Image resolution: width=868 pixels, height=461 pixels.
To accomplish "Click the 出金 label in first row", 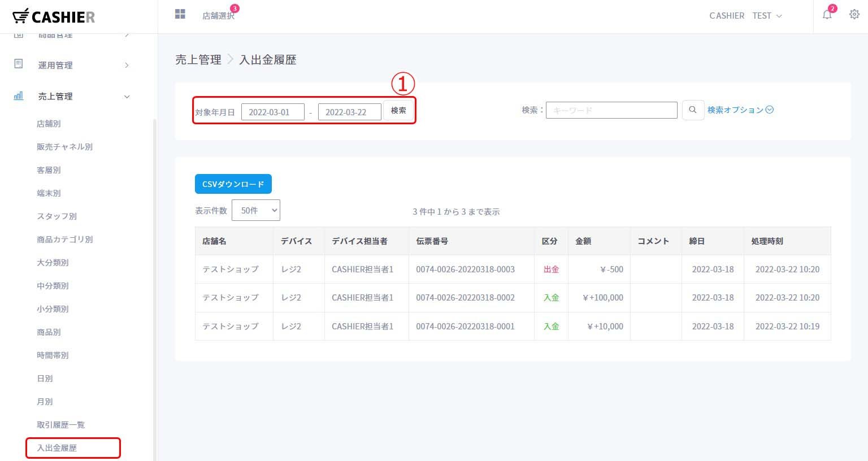I will click(551, 269).
